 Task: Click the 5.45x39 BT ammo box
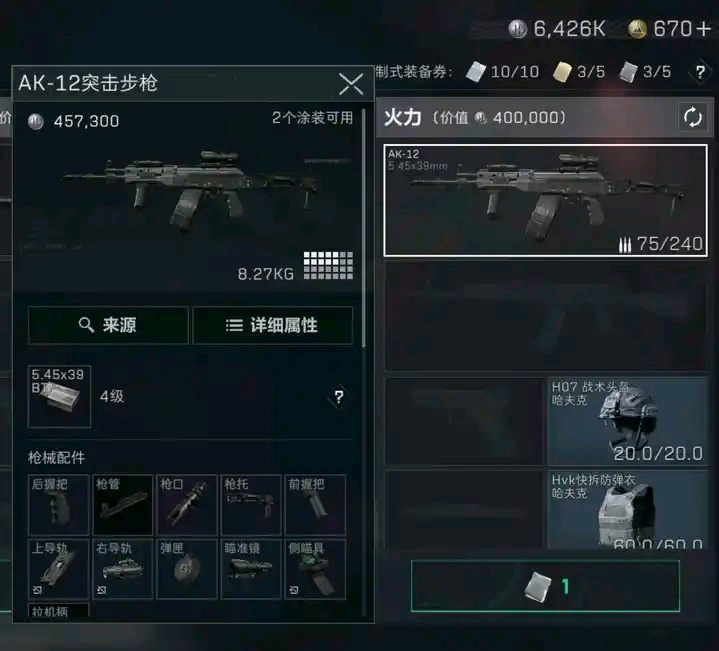(60, 397)
